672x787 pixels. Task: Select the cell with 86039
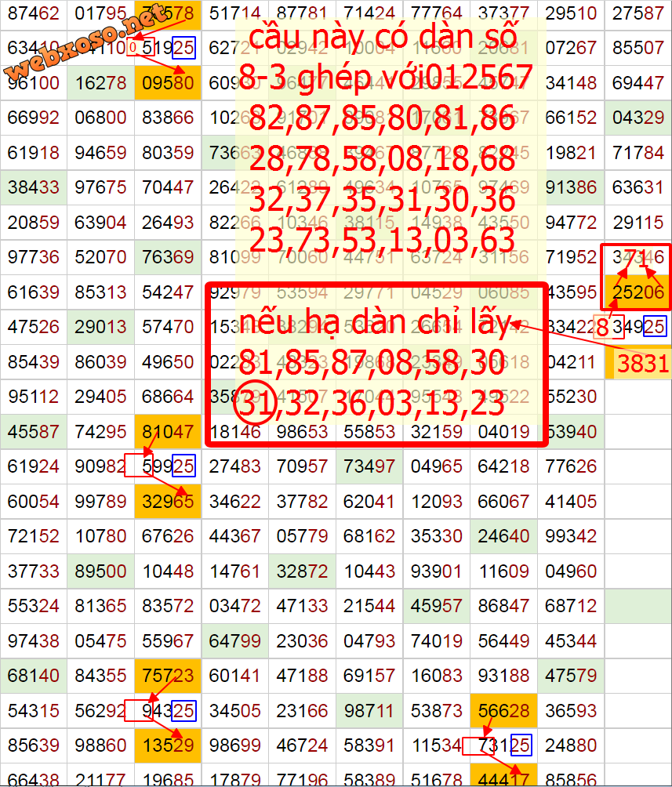[x=100, y=362]
